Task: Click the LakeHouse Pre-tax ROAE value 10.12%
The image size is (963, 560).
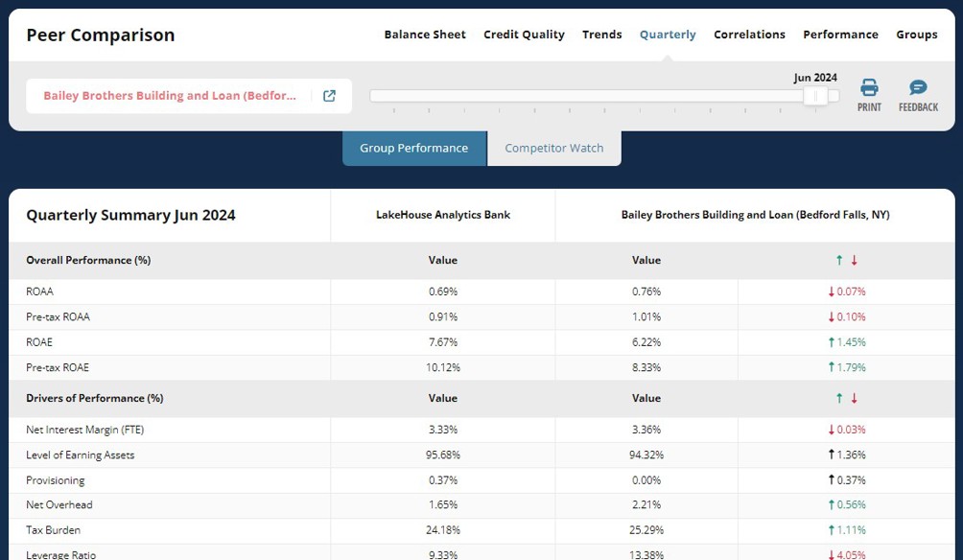Action: tap(443, 368)
